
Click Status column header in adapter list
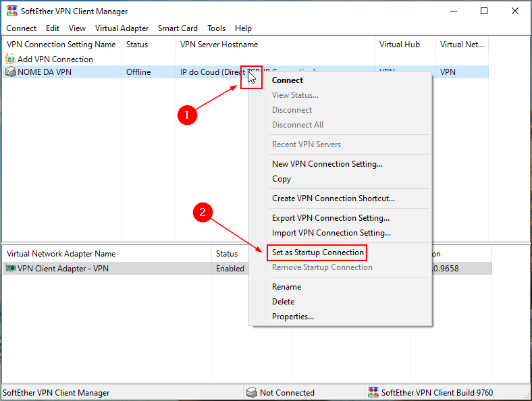click(x=231, y=254)
